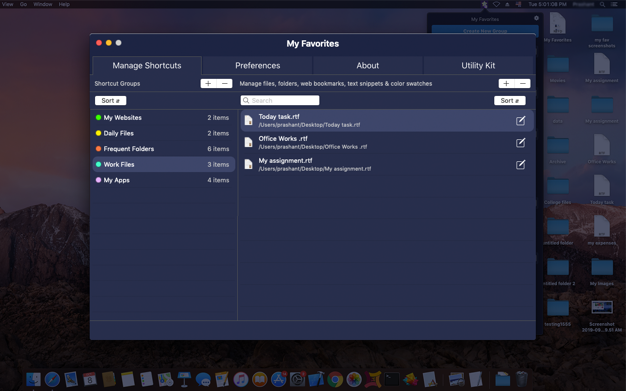Launch Google Chrome from the Dock
Viewport: 626px width, 391px height.
335,379
